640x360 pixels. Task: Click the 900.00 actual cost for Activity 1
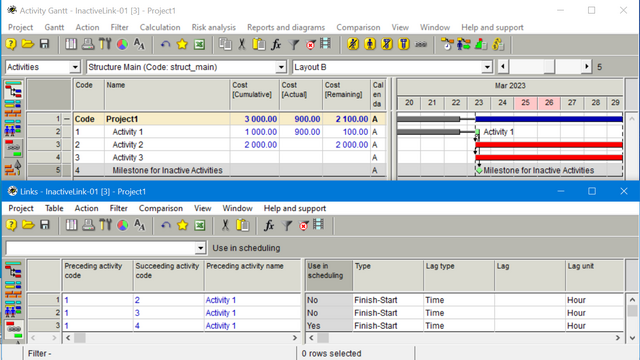(x=301, y=132)
